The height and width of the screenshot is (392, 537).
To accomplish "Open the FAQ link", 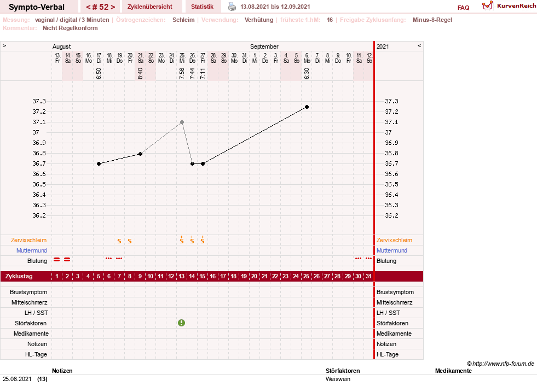I will click(x=463, y=8).
